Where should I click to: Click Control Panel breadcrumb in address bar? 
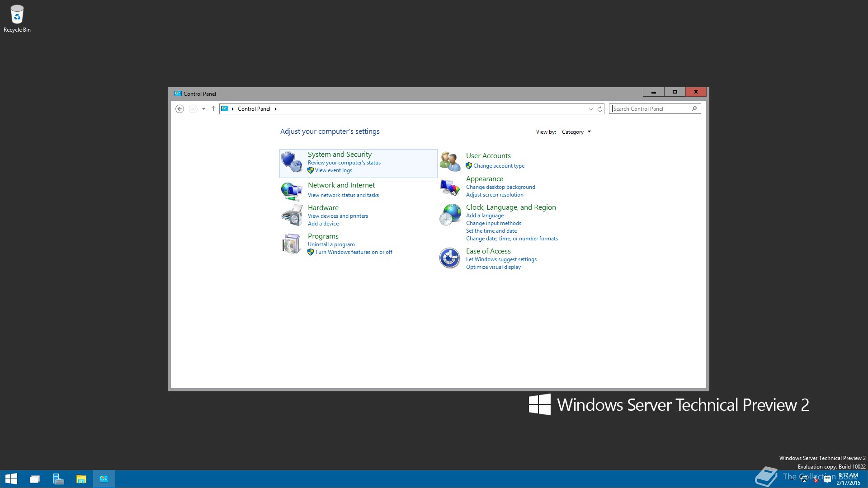tap(254, 109)
